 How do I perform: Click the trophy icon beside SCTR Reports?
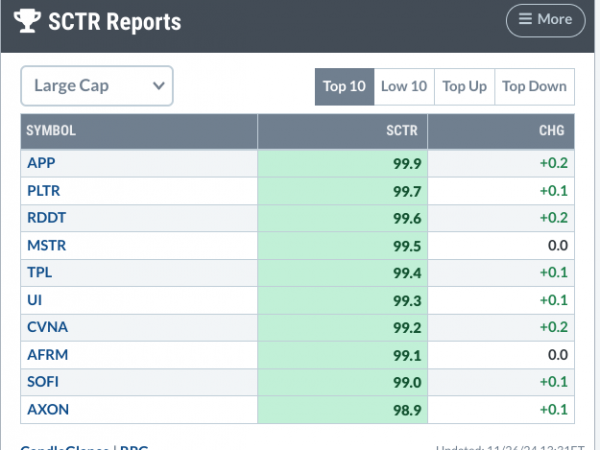pos(27,21)
